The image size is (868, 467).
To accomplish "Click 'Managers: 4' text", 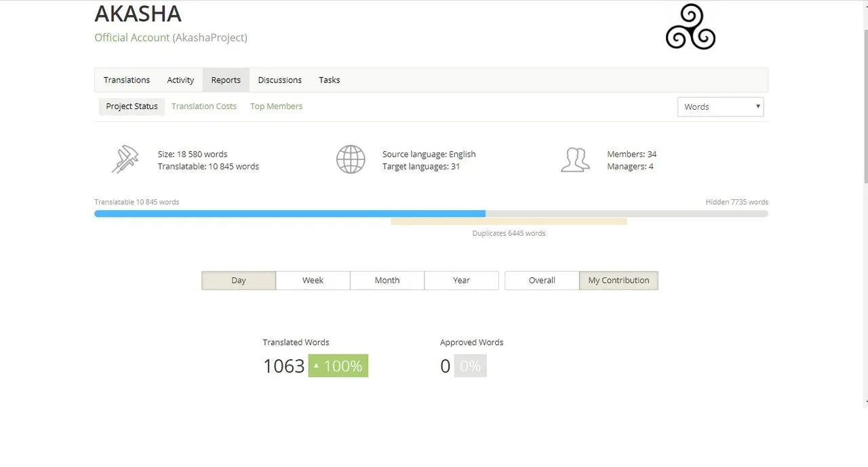I will point(631,167).
